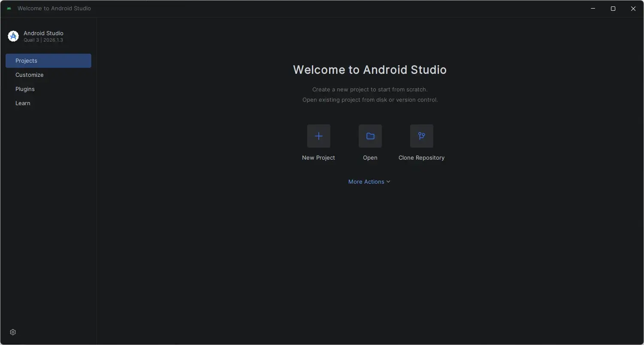Click the Quail 3 | 2026.1.3 version text
This screenshot has width=644, height=345.
click(43, 40)
